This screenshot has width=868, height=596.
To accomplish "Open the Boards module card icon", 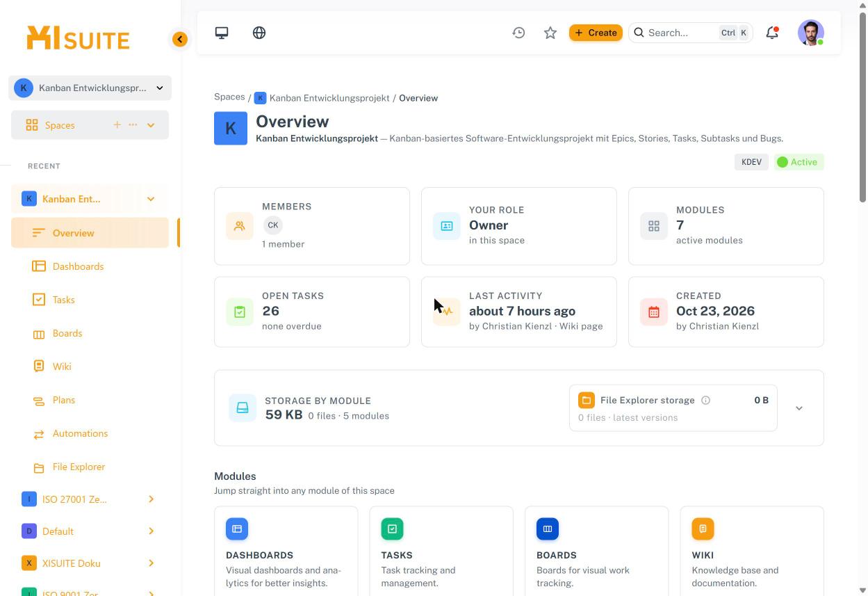I will coord(548,529).
